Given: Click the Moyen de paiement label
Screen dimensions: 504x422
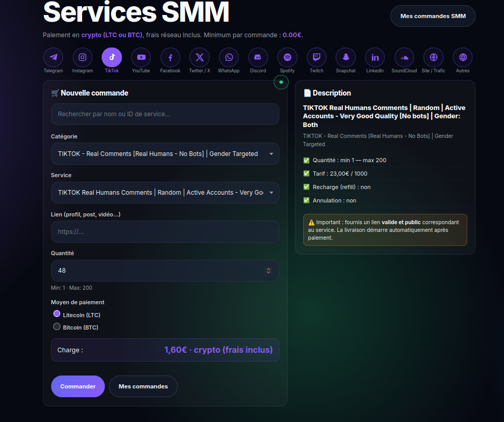Looking at the screenshot, I should (77, 303).
